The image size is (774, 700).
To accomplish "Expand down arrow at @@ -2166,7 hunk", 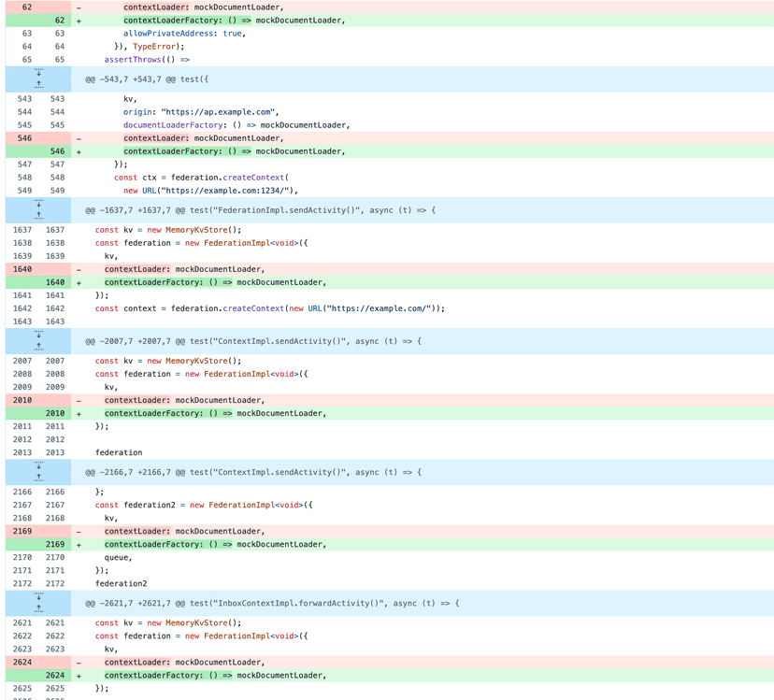I will 38,465.
